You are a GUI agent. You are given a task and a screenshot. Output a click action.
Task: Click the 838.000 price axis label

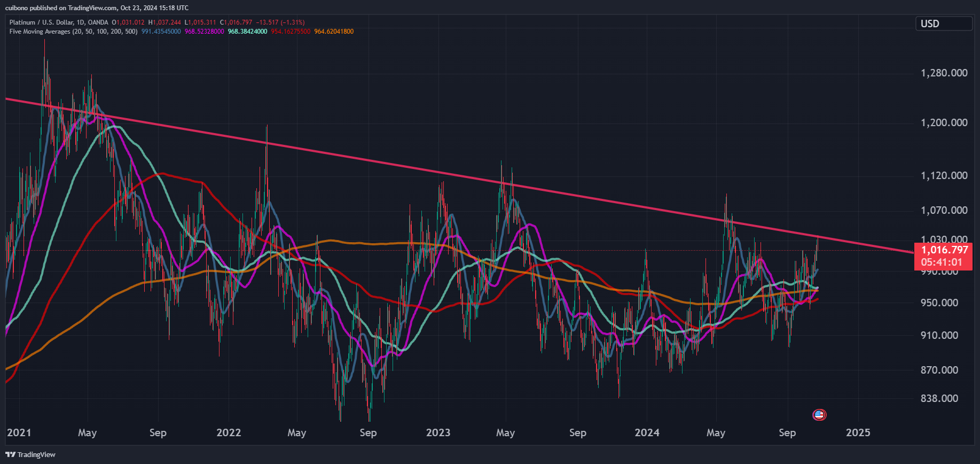point(939,398)
